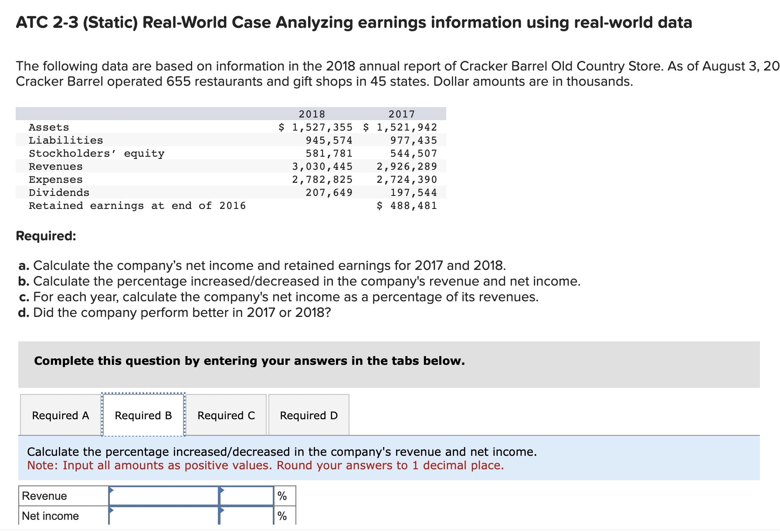Select the 2017 column header in the table
780x532 pixels.
402,114
